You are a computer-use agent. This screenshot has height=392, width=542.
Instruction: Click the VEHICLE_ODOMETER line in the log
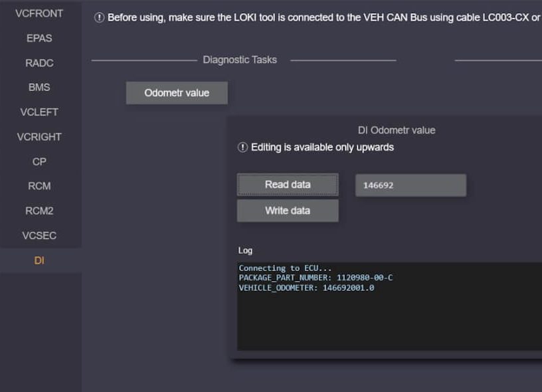(306, 288)
